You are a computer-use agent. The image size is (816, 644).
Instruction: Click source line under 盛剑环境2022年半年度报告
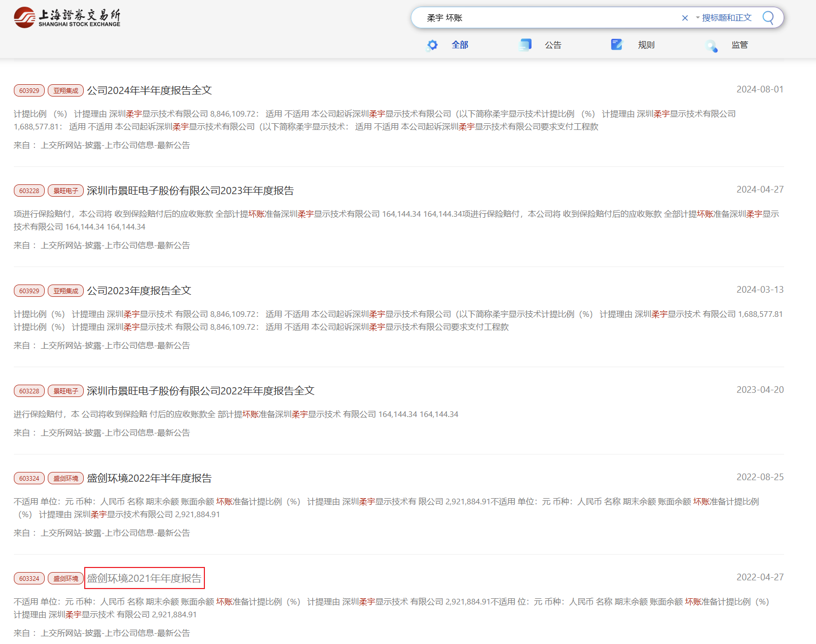pyautogui.click(x=102, y=533)
